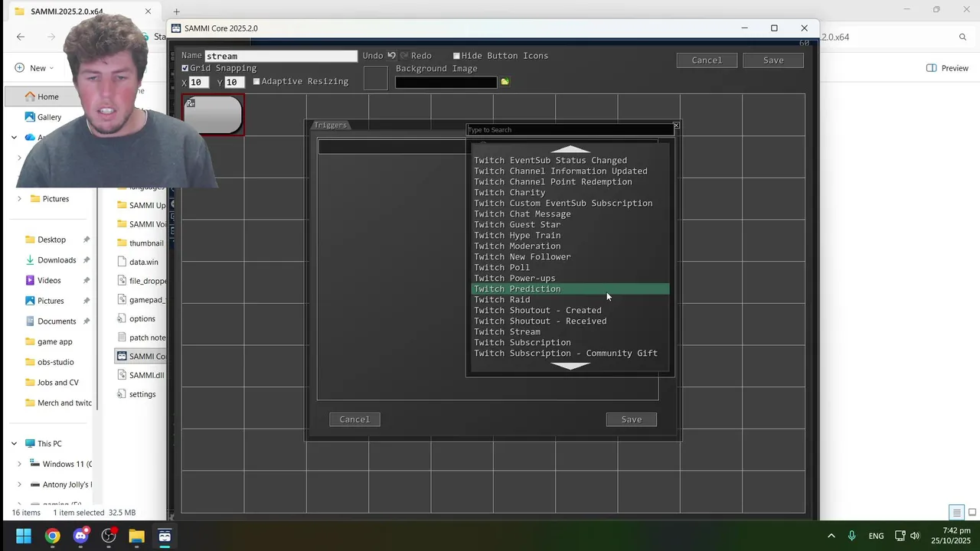Click the deck Name field

[281, 56]
